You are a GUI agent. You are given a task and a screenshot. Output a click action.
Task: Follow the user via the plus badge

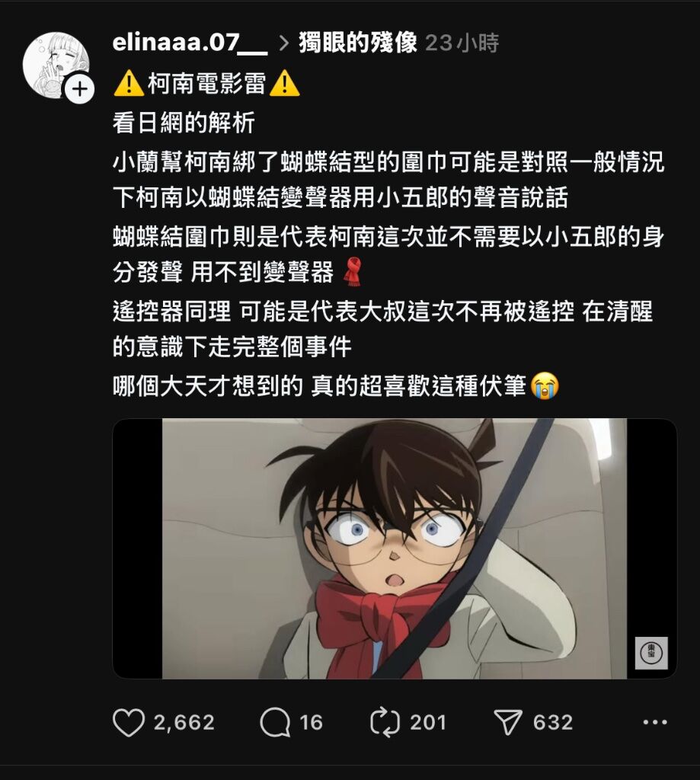coord(80,90)
